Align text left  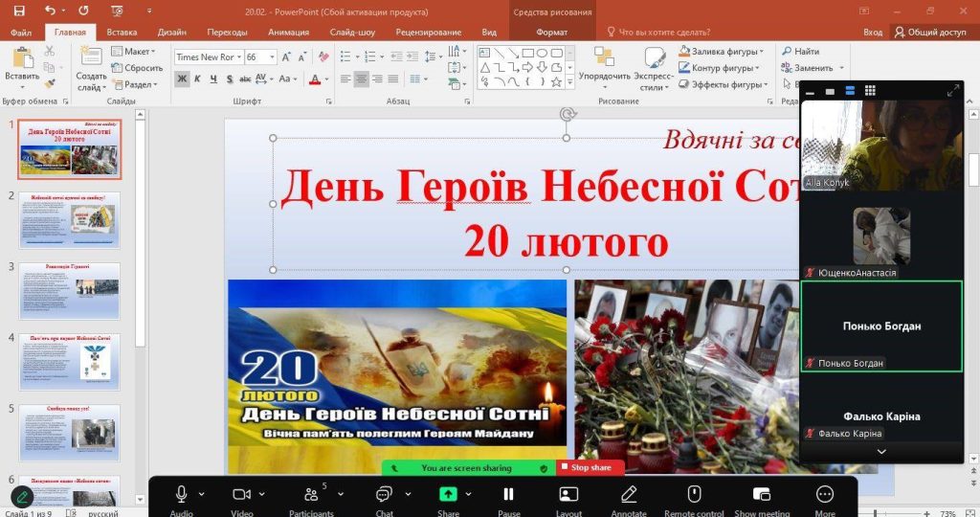[x=345, y=79]
